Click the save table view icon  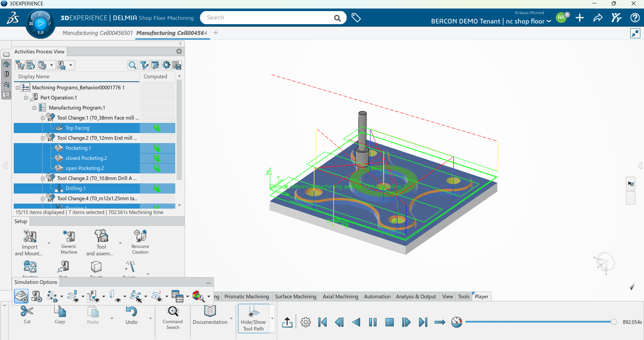[x=177, y=65]
